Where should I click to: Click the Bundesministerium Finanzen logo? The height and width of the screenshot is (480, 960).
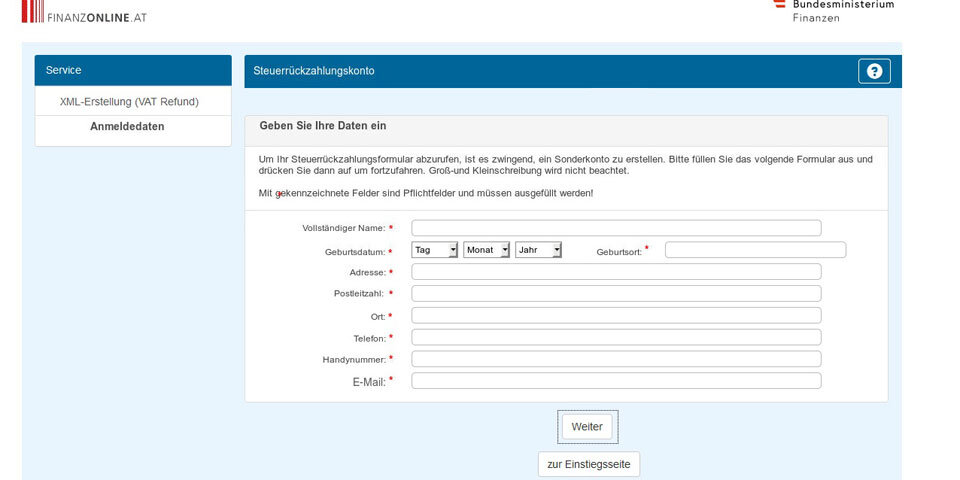click(x=834, y=10)
